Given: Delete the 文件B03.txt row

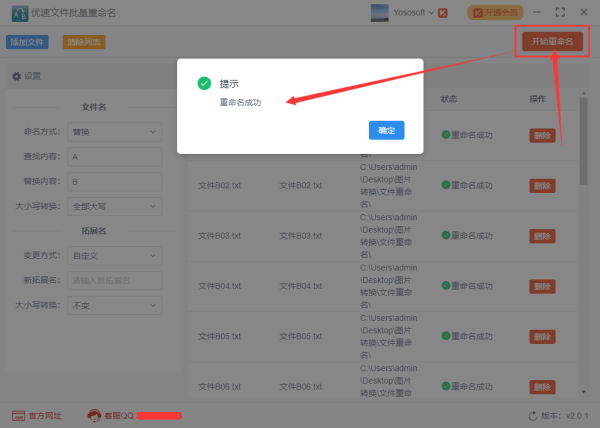Looking at the screenshot, I should click(x=542, y=236).
